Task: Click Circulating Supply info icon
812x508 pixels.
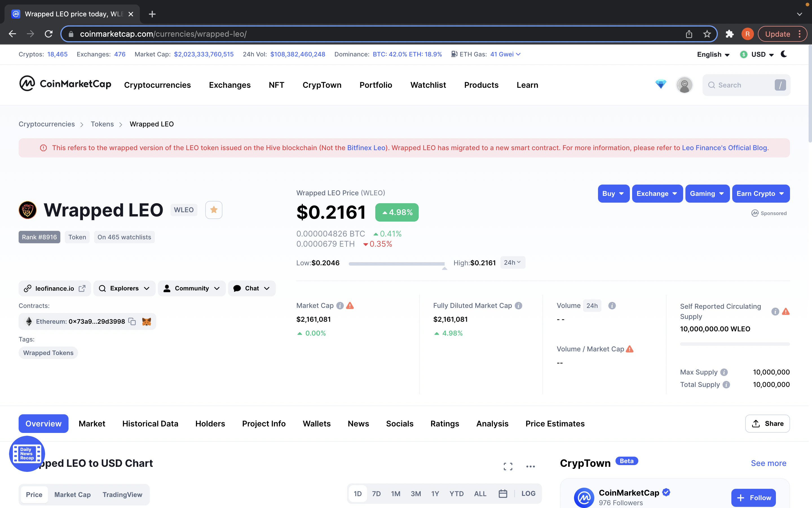Action: point(775,312)
